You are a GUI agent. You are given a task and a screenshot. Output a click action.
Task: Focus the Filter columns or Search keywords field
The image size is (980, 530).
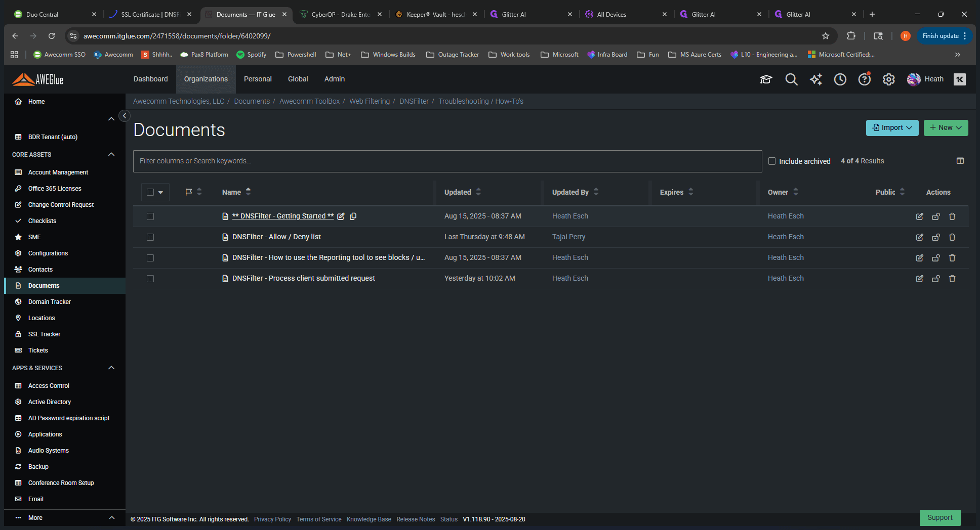447,161
